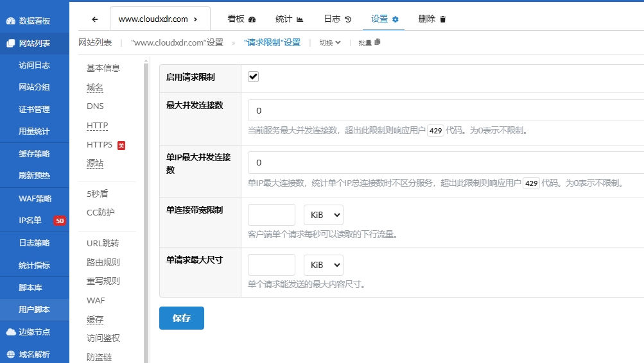
Task: Open the 数据看板 dashboard icon
Action: tap(11, 21)
